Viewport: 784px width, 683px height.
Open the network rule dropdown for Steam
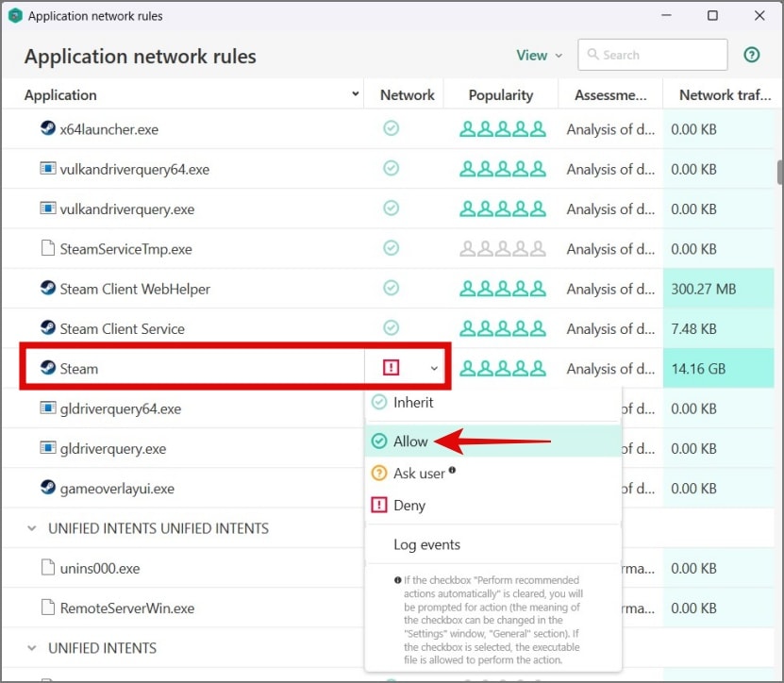[x=434, y=369]
